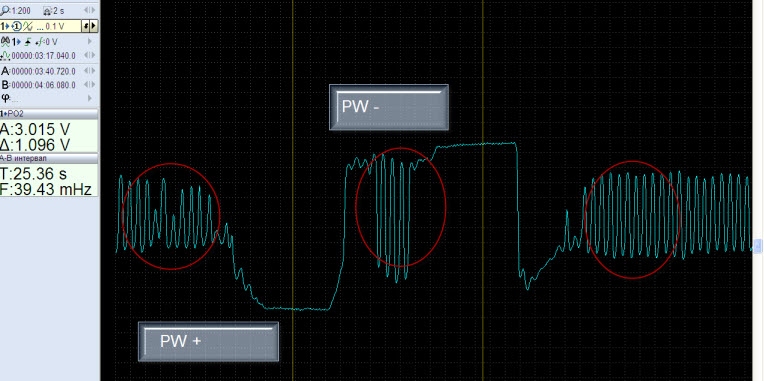764x381 pixels.
Task: Click the phase φ symbol
Action: [x=5, y=97]
